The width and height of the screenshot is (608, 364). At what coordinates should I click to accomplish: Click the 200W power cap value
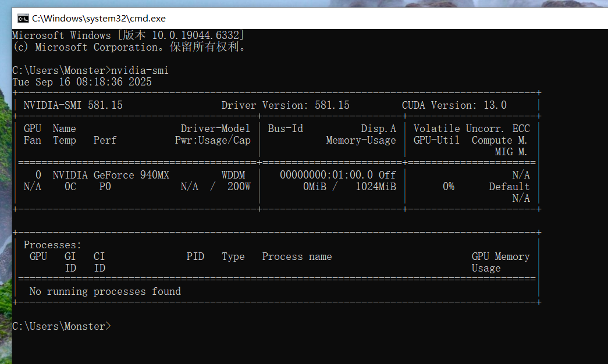(x=239, y=187)
